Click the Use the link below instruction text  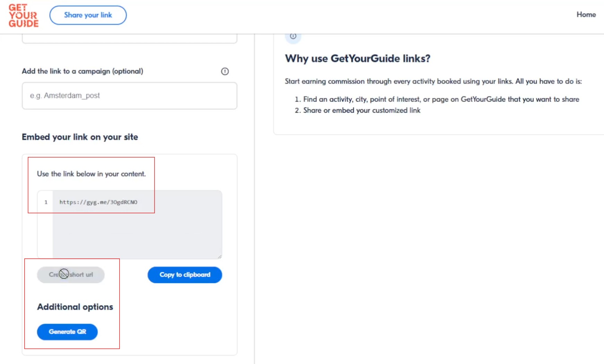tap(91, 174)
